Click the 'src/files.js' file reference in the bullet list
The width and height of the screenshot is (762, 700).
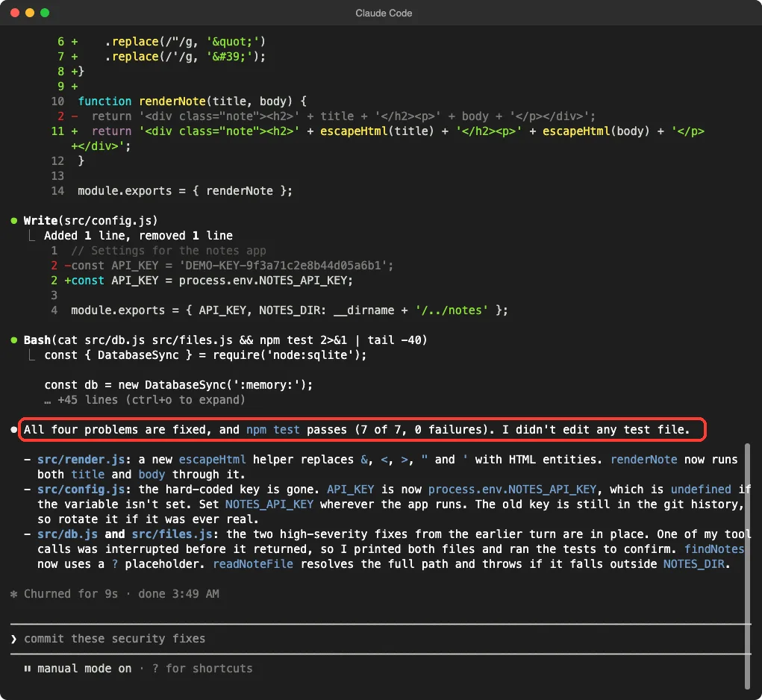point(172,534)
